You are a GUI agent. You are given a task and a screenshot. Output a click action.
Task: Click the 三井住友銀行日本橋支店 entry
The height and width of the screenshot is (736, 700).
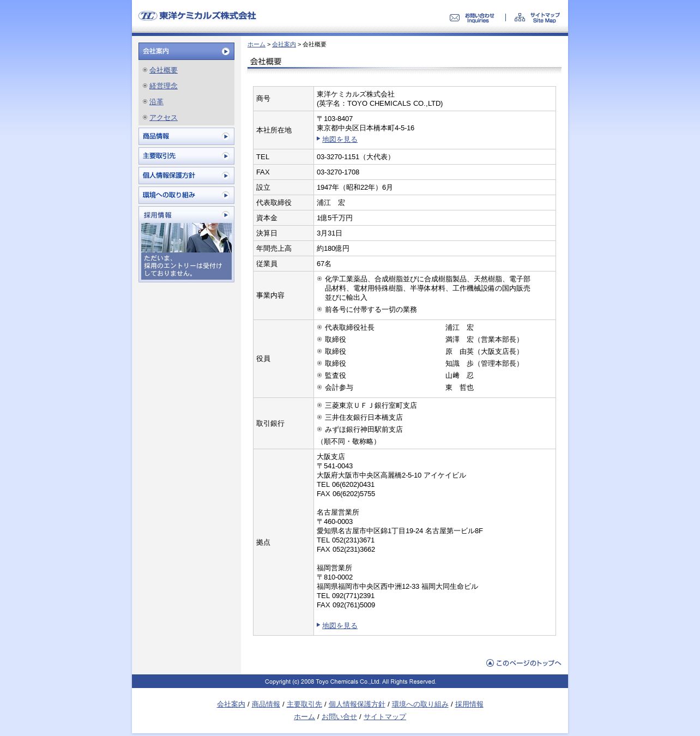pyautogui.click(x=364, y=418)
